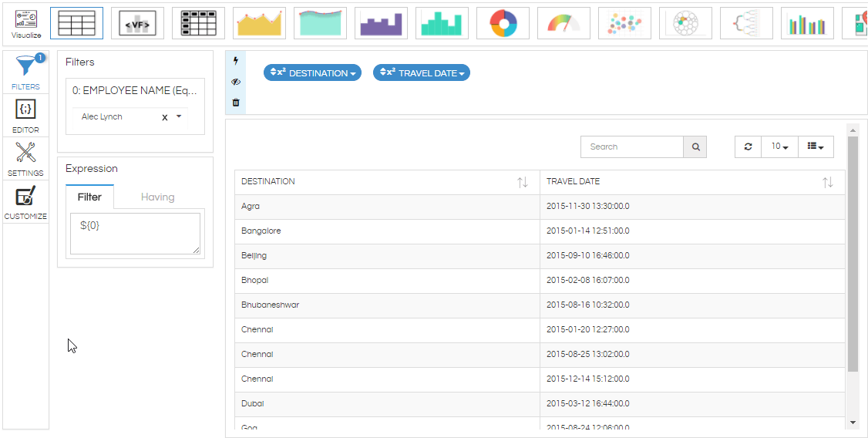Click the trash delete icon
868x438 pixels.
click(236, 103)
